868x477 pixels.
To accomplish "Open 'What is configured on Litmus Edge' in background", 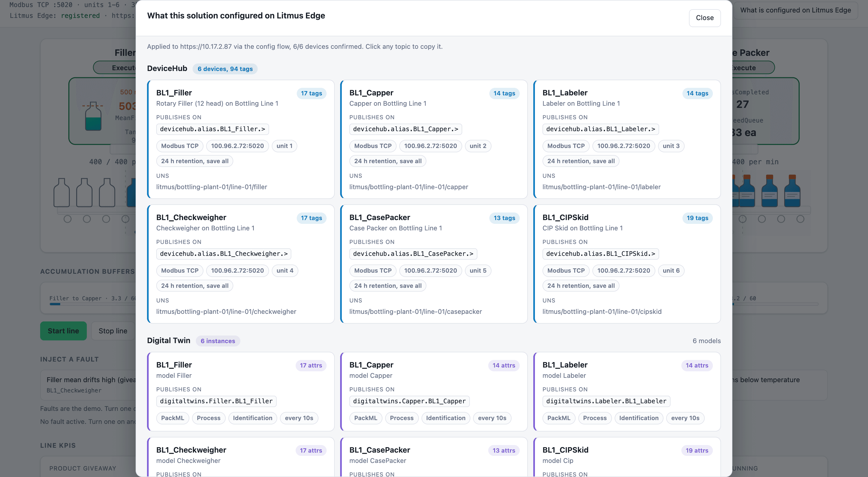I will (x=795, y=11).
